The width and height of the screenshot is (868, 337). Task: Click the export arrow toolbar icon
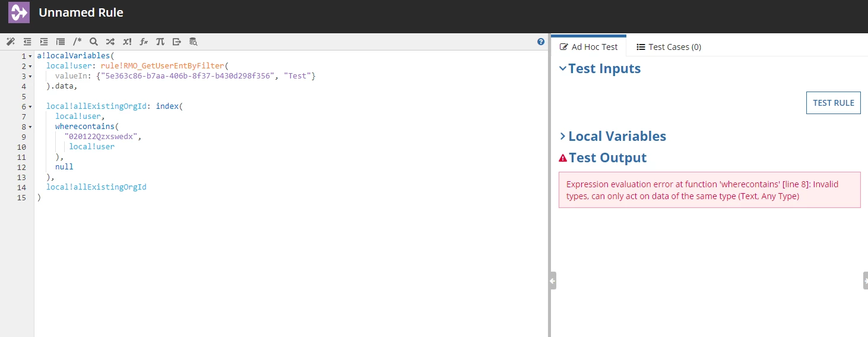click(177, 42)
